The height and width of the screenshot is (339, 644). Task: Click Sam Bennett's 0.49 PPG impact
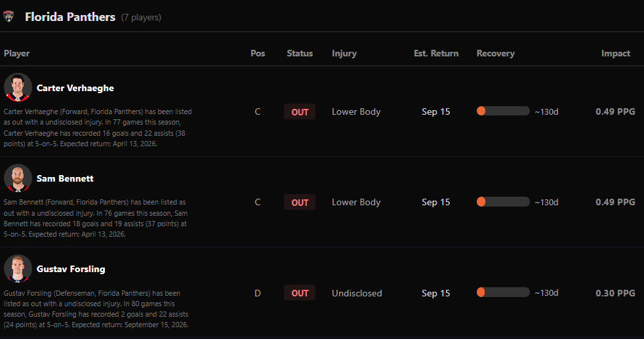(x=615, y=203)
